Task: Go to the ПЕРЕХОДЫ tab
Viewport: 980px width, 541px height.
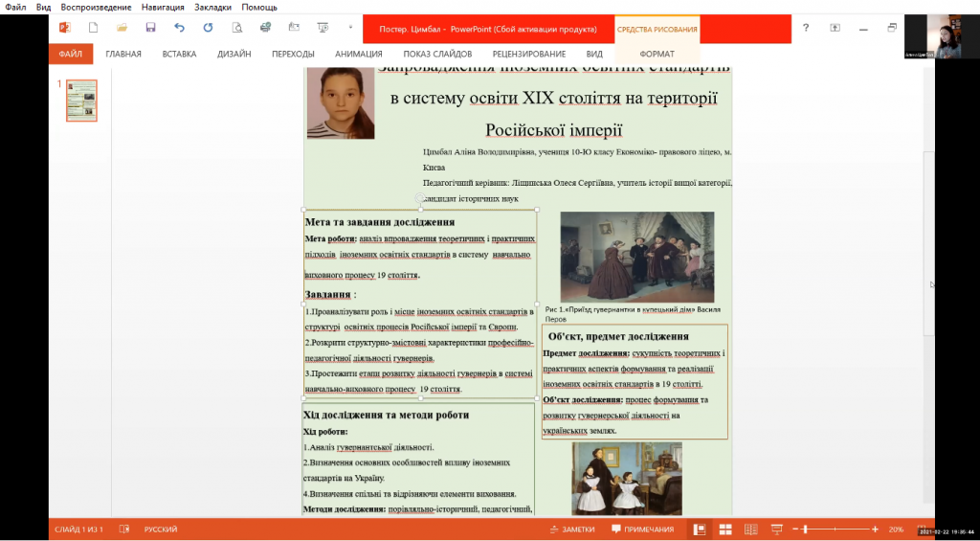Action: point(293,54)
